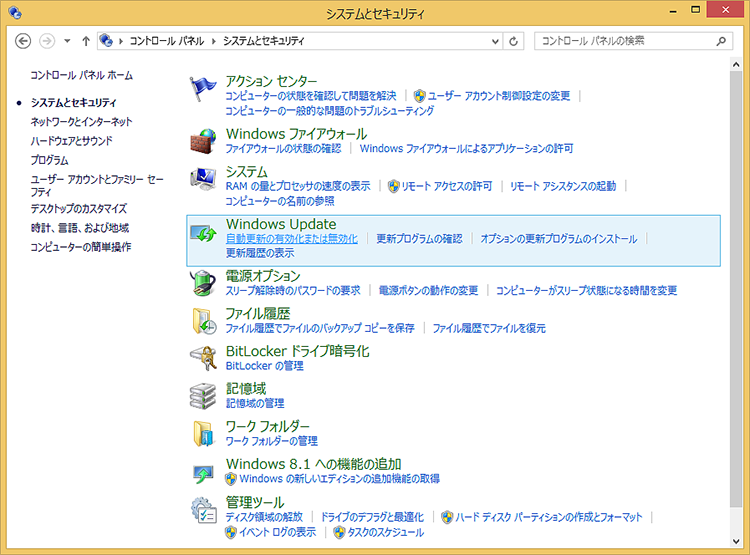Image resolution: width=750 pixels, height=555 pixels.
Task: Expand the address bar history dropdown
Action: pos(495,42)
